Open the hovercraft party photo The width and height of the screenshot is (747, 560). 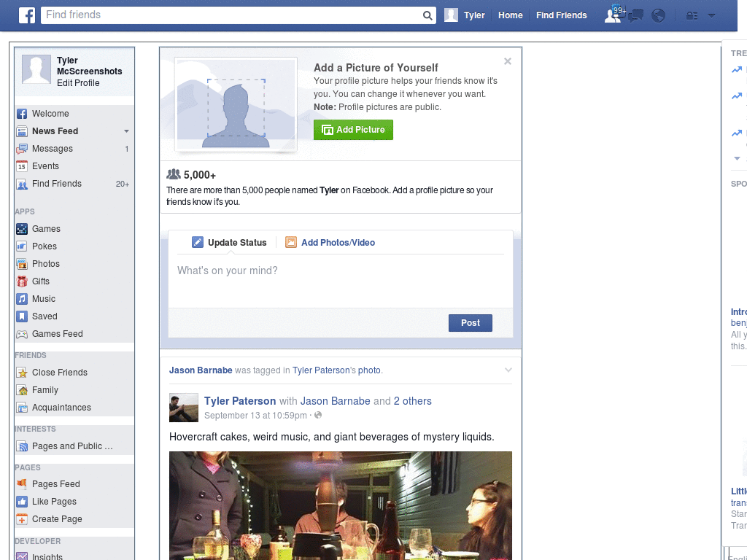(x=341, y=506)
